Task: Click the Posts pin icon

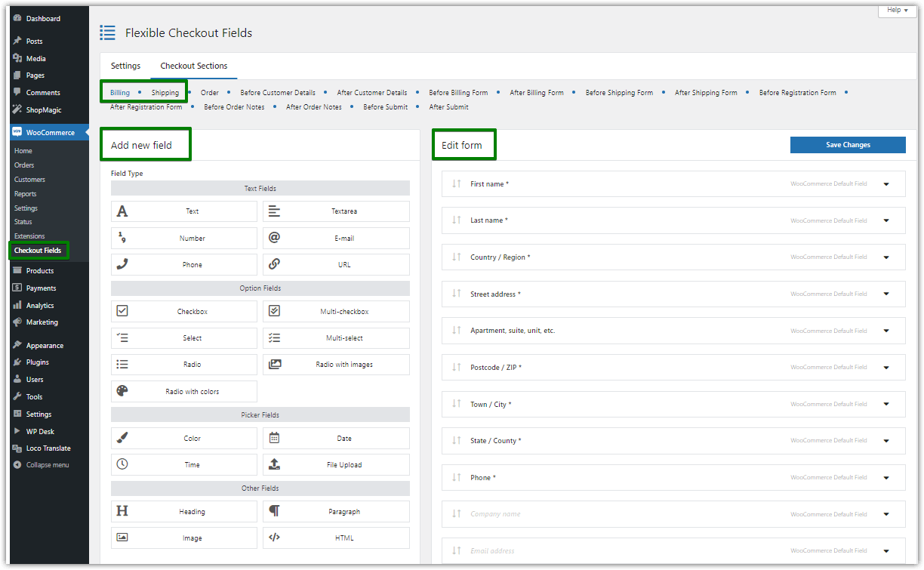Action: (x=17, y=41)
